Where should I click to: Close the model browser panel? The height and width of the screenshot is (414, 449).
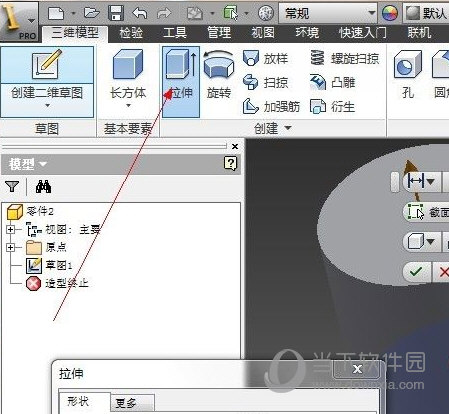point(235,146)
